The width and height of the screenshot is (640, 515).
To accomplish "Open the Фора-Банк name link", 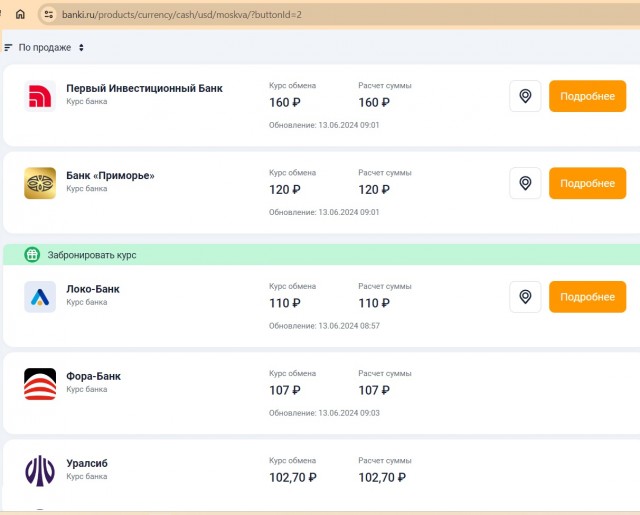I will click(x=93, y=376).
